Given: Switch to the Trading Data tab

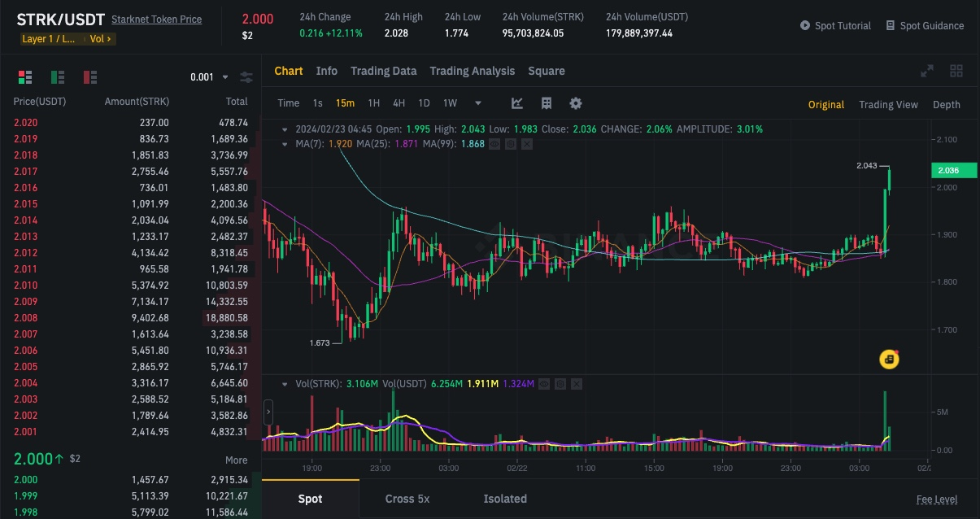Looking at the screenshot, I should click(x=384, y=71).
